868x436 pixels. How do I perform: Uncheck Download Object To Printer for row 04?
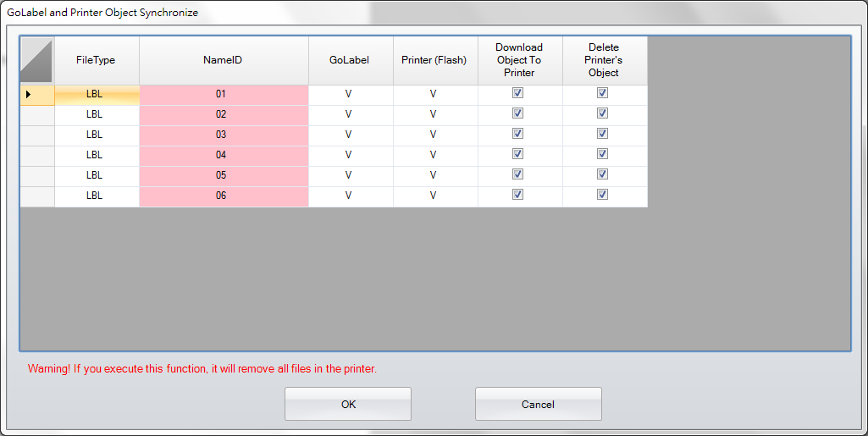click(x=517, y=154)
